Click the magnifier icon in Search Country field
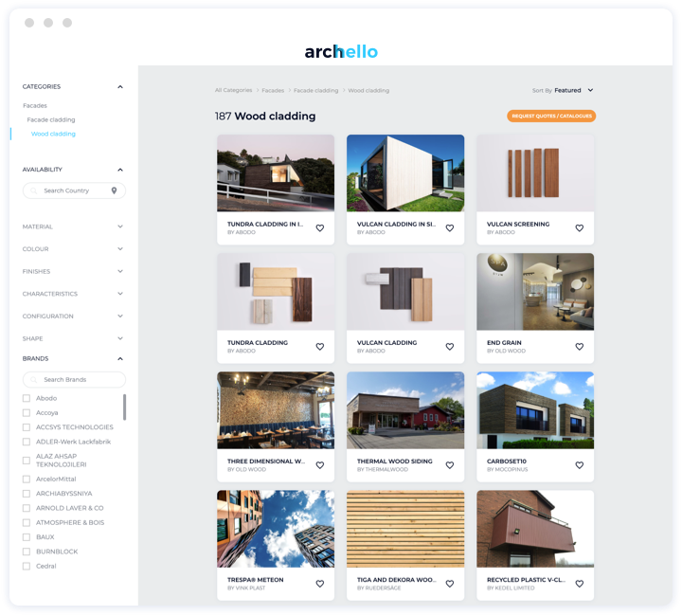 33,190
